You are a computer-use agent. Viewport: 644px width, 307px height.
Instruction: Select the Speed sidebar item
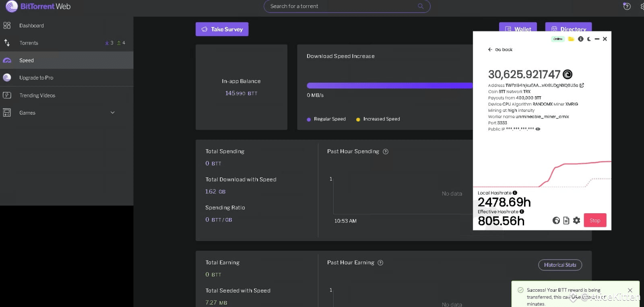tap(66, 60)
